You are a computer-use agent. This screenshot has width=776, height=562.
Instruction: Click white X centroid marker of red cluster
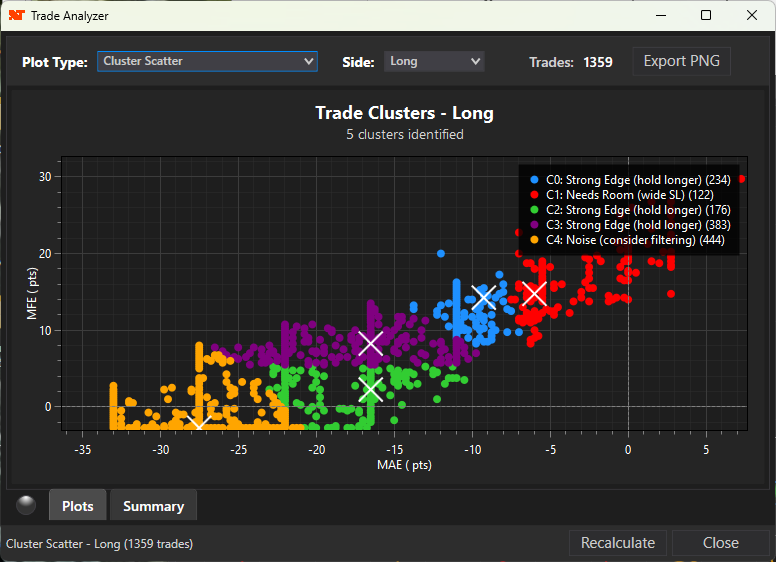pyautogui.click(x=534, y=293)
